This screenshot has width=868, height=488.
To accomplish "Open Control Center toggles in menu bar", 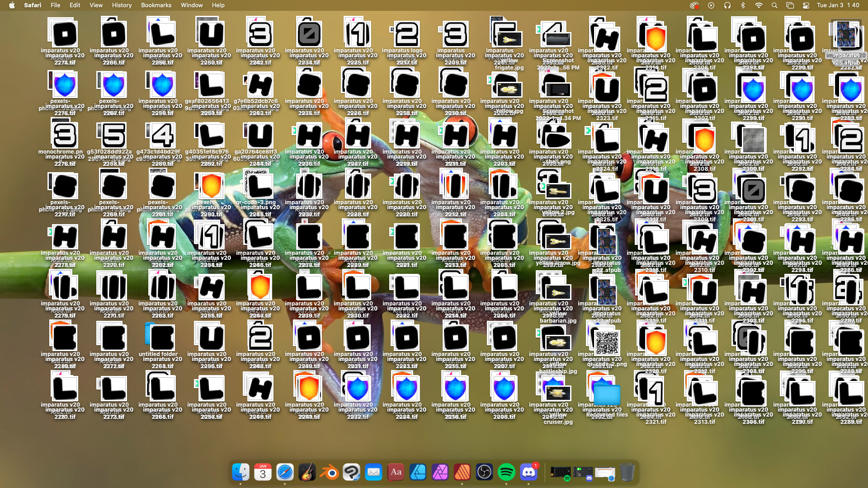I will (806, 5).
